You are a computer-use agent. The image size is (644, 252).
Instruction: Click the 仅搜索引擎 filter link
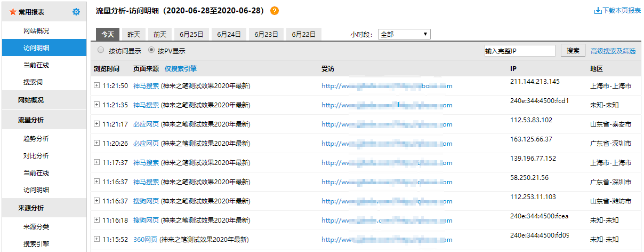coord(181,69)
